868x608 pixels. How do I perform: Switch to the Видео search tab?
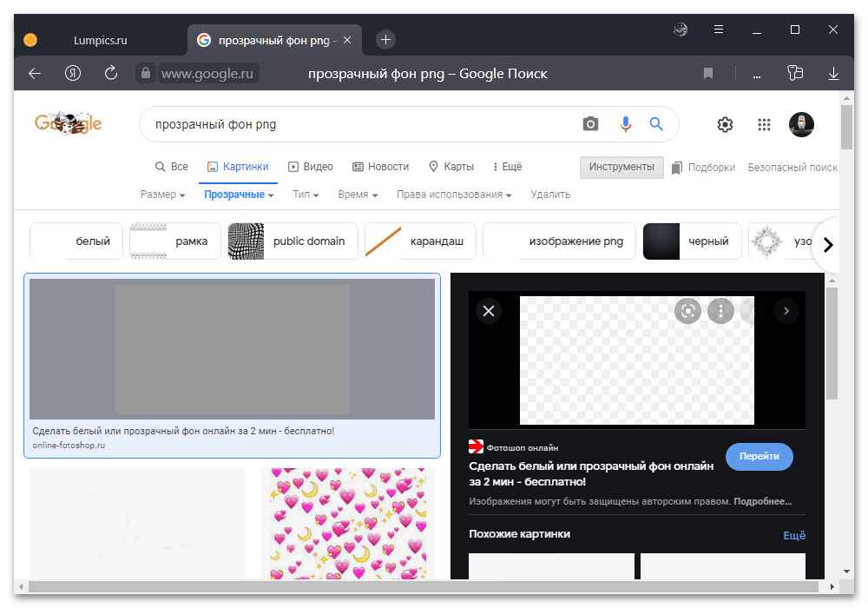point(311,167)
